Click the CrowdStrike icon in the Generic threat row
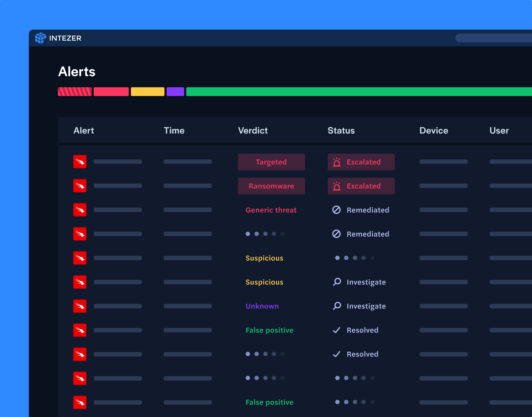Viewport: 532px width, 417px height. 80,210
